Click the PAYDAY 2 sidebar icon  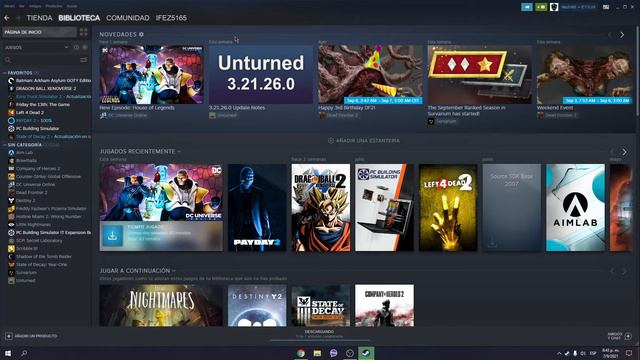click(x=11, y=120)
